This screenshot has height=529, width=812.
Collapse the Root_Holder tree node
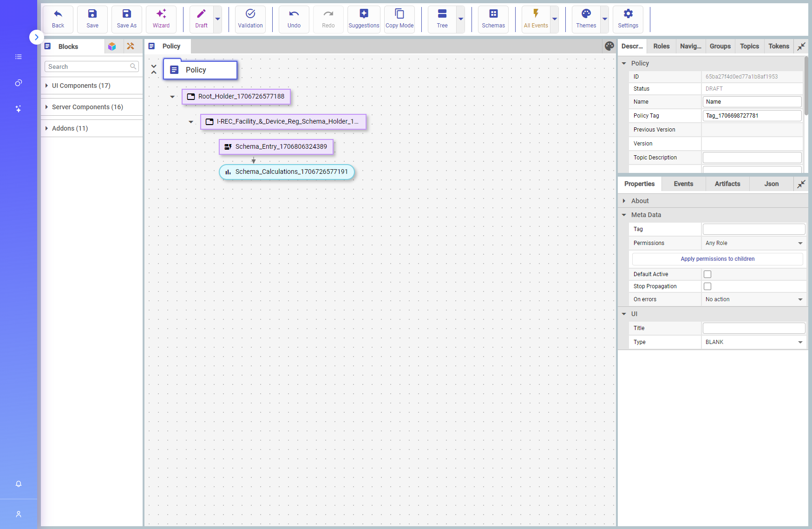[x=172, y=97]
